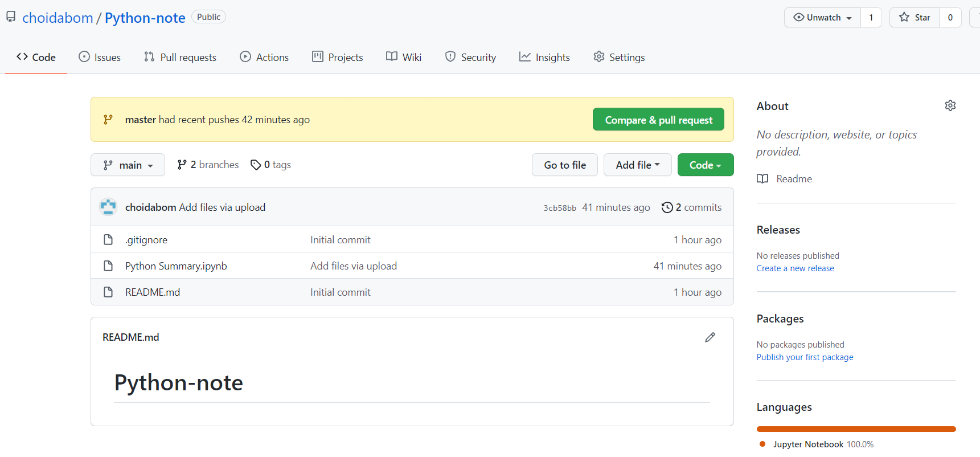
Task: Open the Security tab
Action: click(x=470, y=57)
